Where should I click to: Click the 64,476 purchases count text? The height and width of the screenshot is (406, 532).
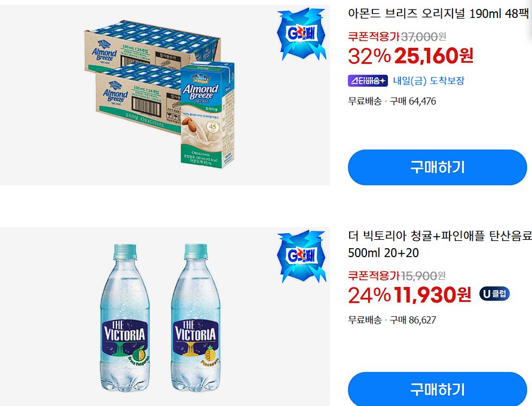click(412, 101)
